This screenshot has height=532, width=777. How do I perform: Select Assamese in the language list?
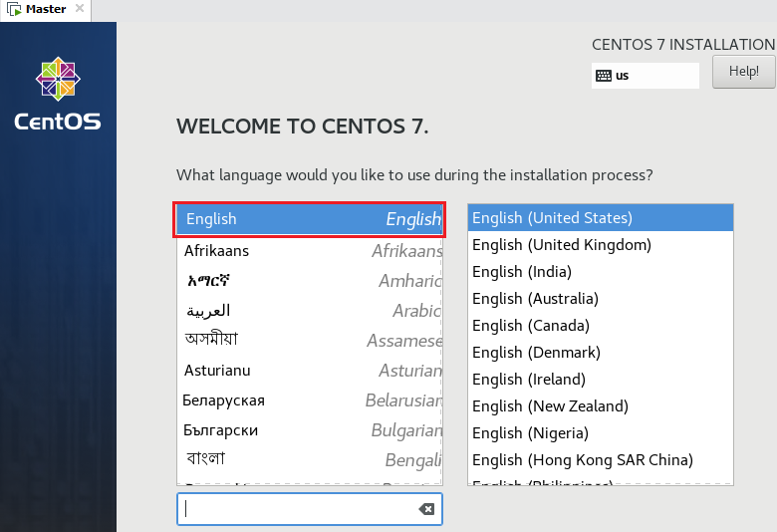click(x=309, y=341)
